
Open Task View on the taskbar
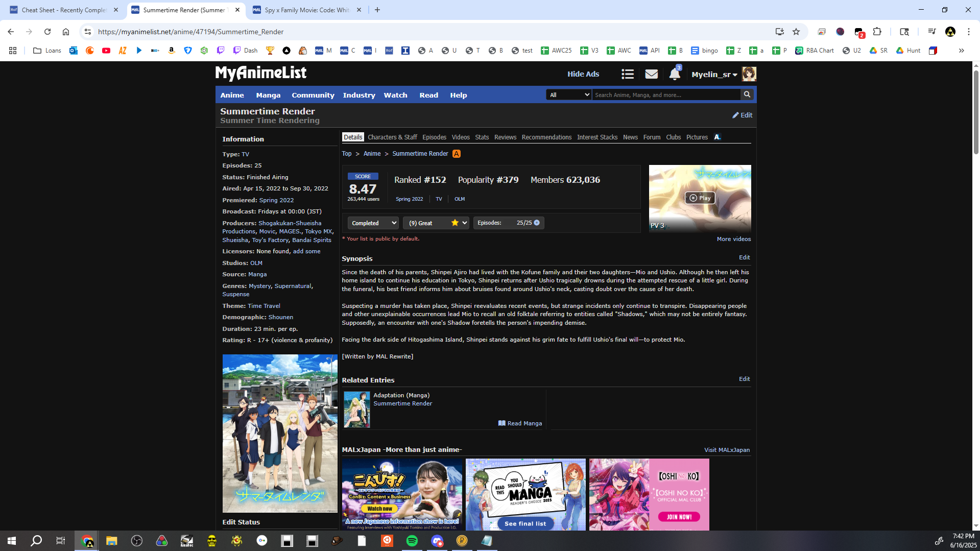[60, 541]
